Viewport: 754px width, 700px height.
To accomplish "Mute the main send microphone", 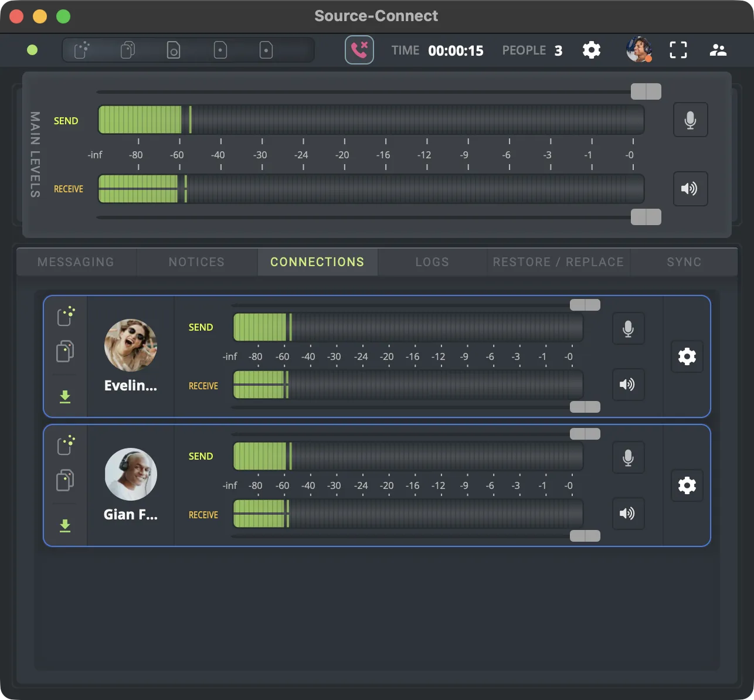I will (x=691, y=120).
